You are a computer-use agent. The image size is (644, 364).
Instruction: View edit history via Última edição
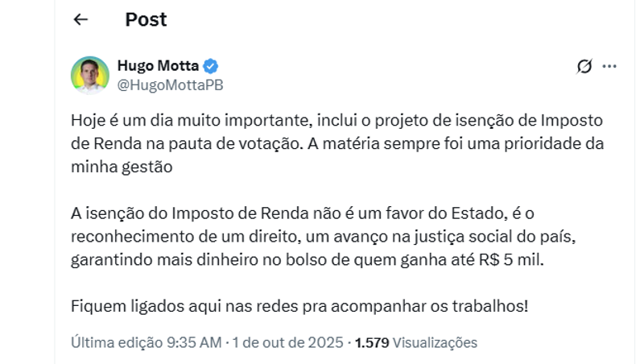click(x=116, y=342)
